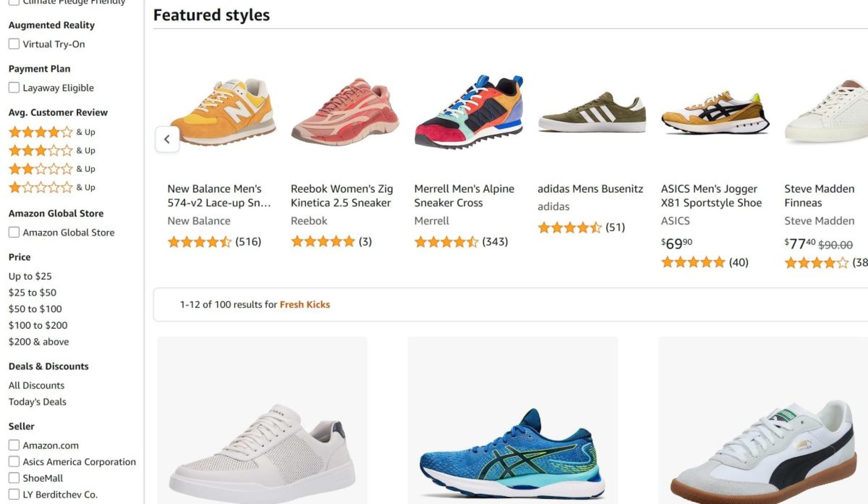The width and height of the screenshot is (868, 504).
Task: Open the adidas Mens Busenitz shoe image
Action: point(592,112)
